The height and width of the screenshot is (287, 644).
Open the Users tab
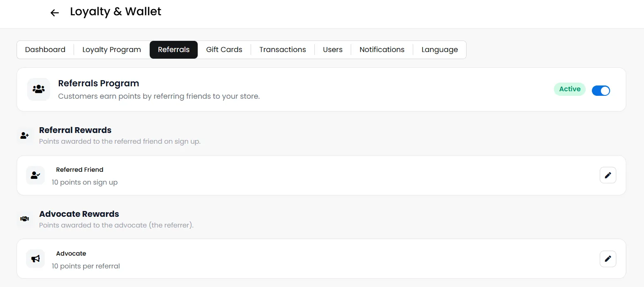pyautogui.click(x=333, y=50)
